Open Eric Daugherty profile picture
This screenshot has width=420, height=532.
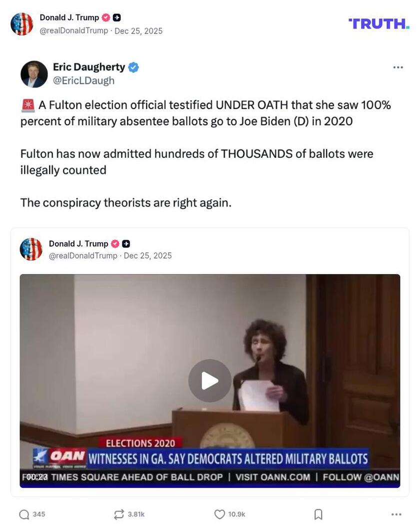[34, 74]
